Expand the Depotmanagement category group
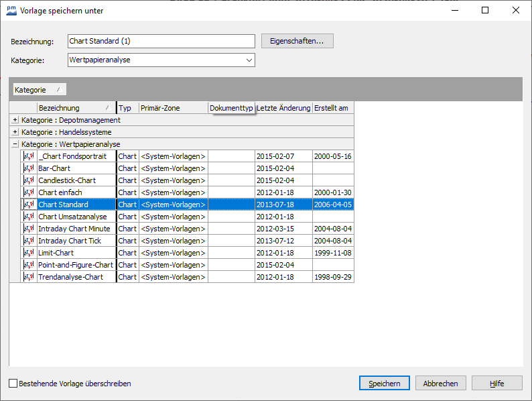The image size is (532, 401). pos(15,120)
